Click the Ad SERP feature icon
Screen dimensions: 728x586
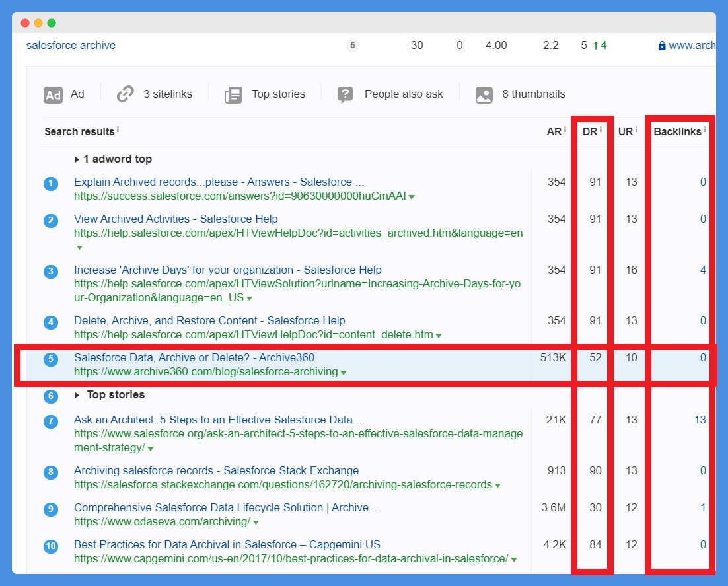53,95
